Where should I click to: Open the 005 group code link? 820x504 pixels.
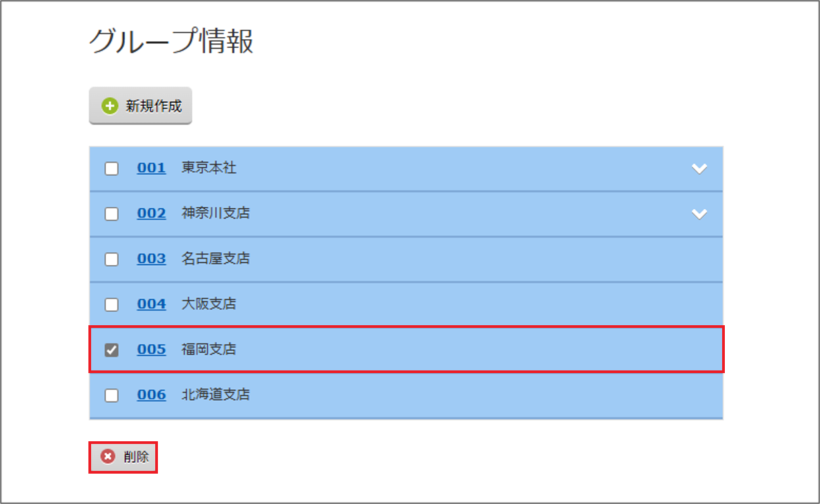pyautogui.click(x=151, y=349)
